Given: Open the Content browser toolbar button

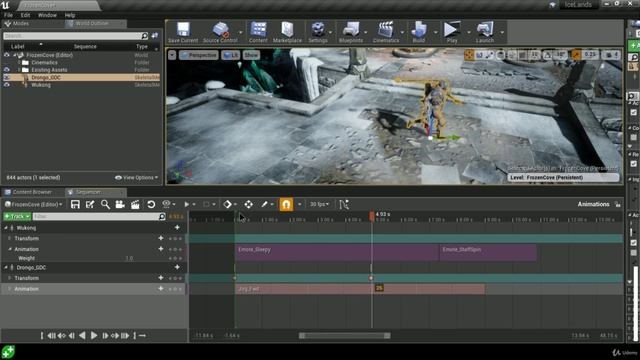Looking at the screenshot, I should [x=258, y=32].
